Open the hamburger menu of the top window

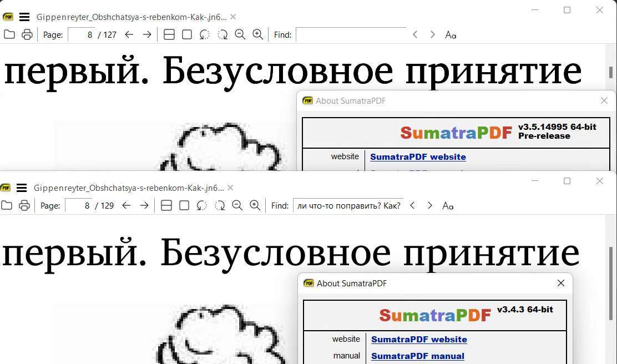click(24, 17)
